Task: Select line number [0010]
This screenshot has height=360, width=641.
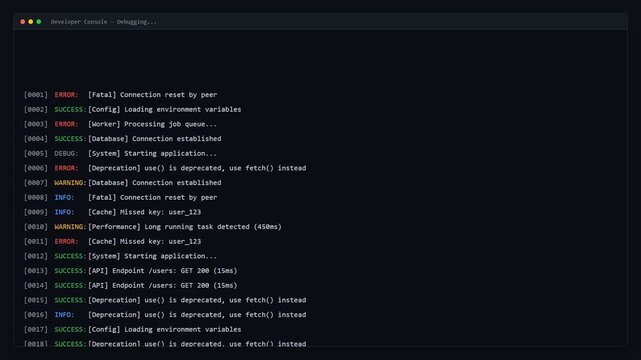Action: click(36, 227)
